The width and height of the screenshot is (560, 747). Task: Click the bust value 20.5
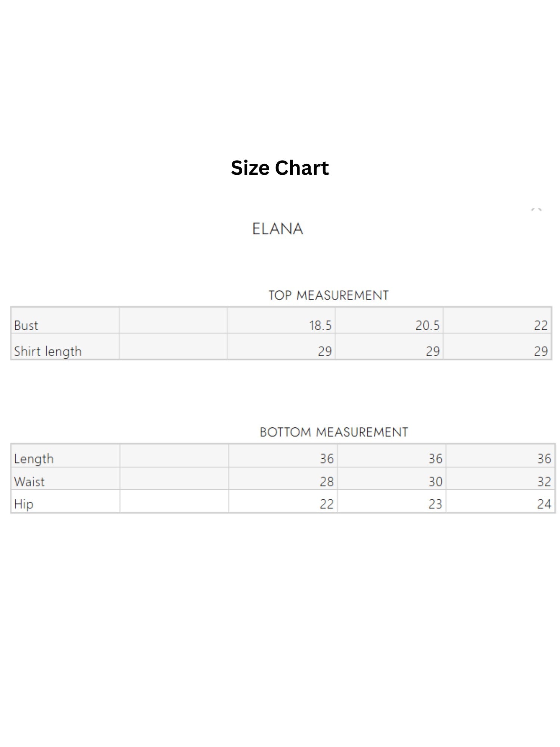pyautogui.click(x=427, y=325)
